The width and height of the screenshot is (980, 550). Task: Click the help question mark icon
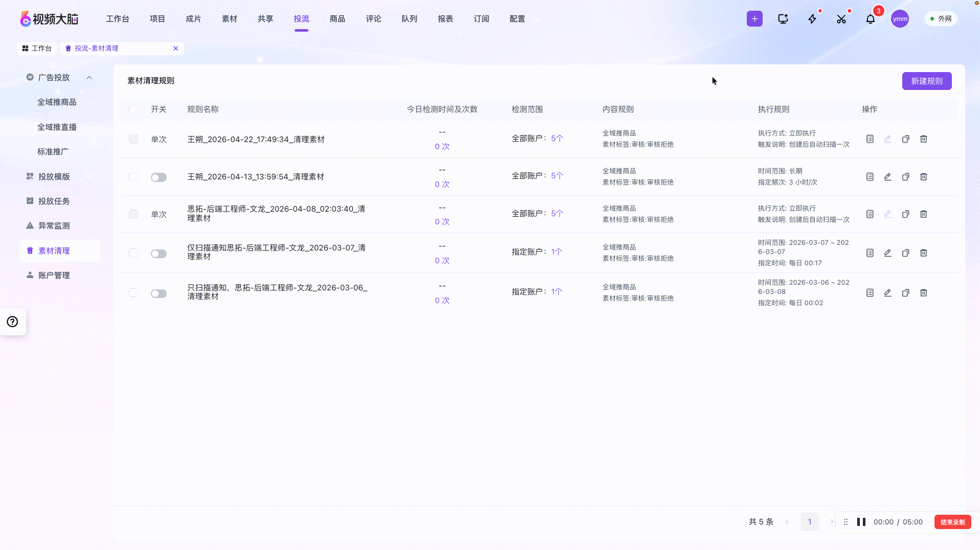click(x=12, y=322)
